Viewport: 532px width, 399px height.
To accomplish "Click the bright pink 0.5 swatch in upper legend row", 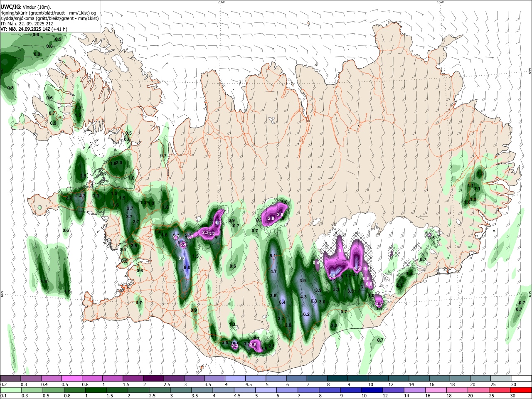I will 71,378.
